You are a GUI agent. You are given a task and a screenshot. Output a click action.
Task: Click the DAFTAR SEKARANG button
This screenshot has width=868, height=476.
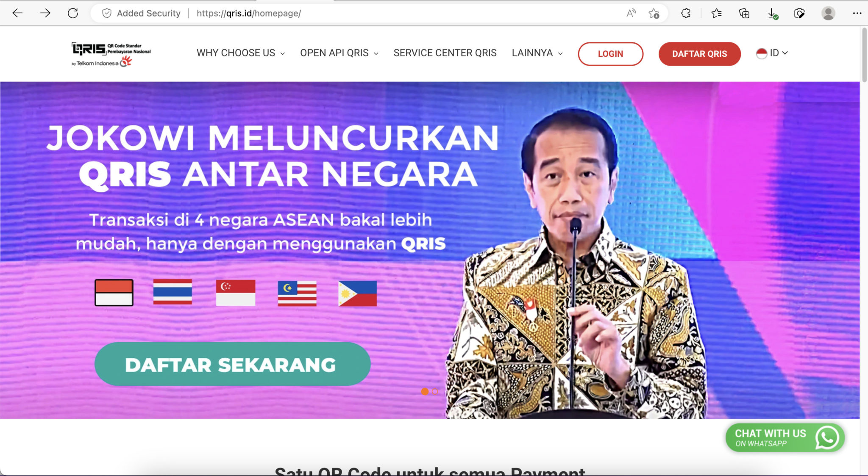pyautogui.click(x=232, y=364)
